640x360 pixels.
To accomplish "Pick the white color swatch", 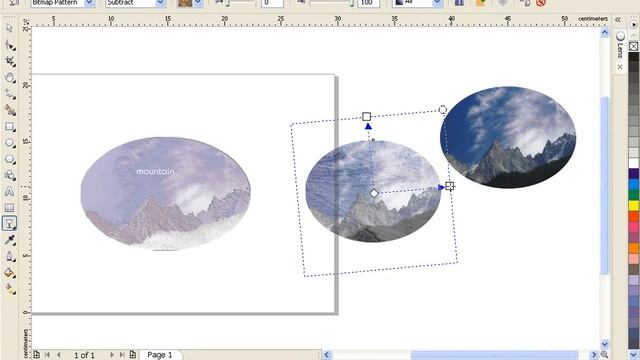I will tap(633, 163).
